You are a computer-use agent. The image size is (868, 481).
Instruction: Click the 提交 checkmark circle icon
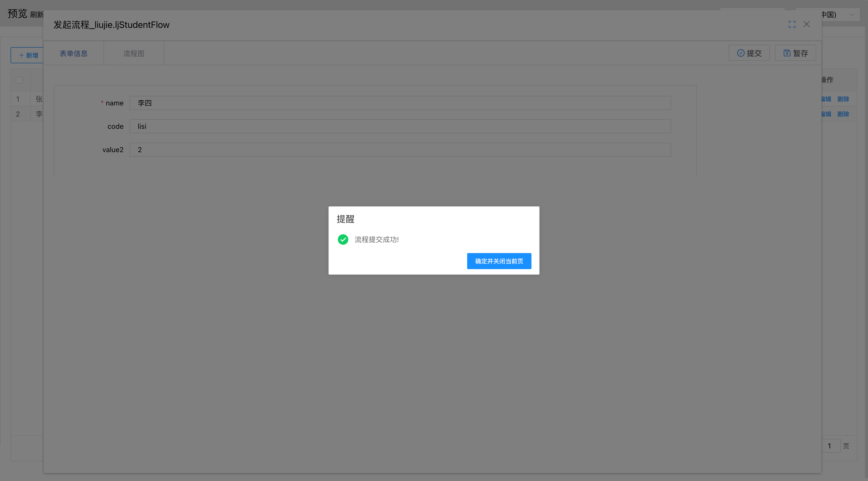pyautogui.click(x=741, y=53)
